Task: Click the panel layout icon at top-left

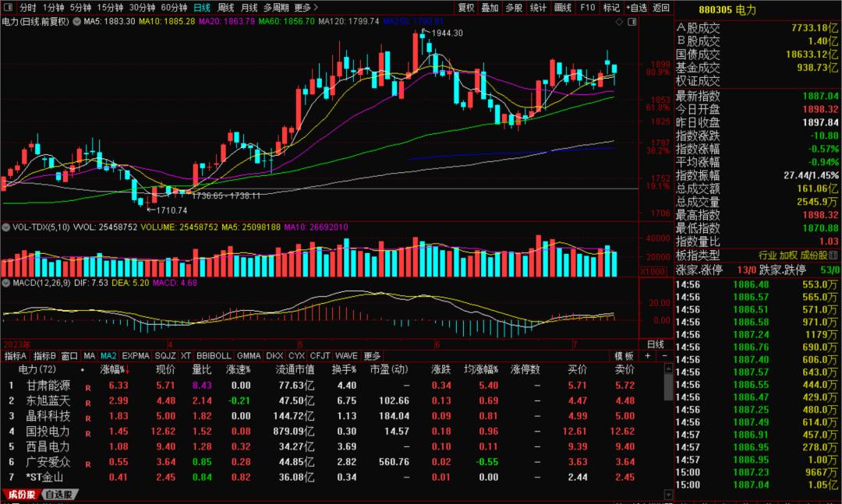Action: [x=8, y=8]
